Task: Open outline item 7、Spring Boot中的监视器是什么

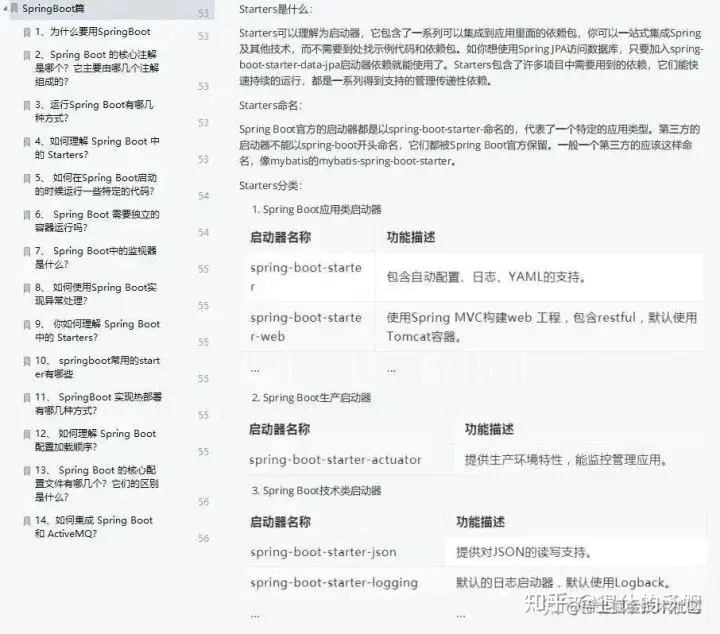Action: pyautogui.click(x=96, y=258)
